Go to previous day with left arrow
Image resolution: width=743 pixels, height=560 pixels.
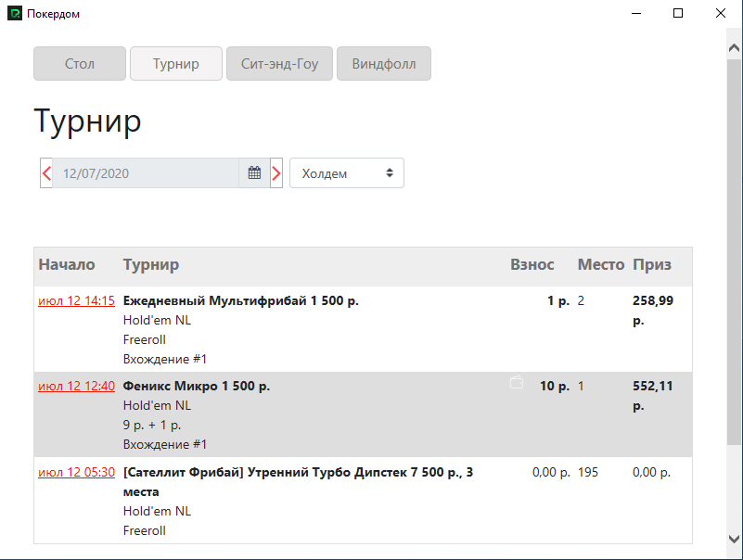(46, 173)
